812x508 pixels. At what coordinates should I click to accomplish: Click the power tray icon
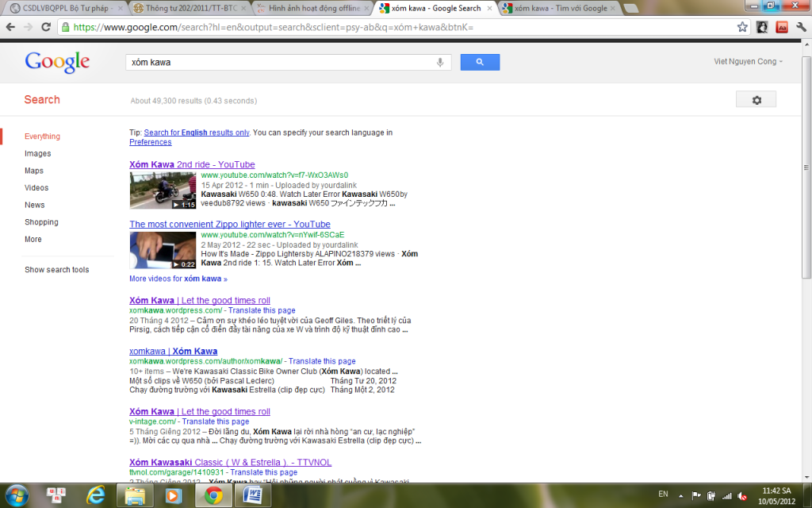(x=711, y=496)
